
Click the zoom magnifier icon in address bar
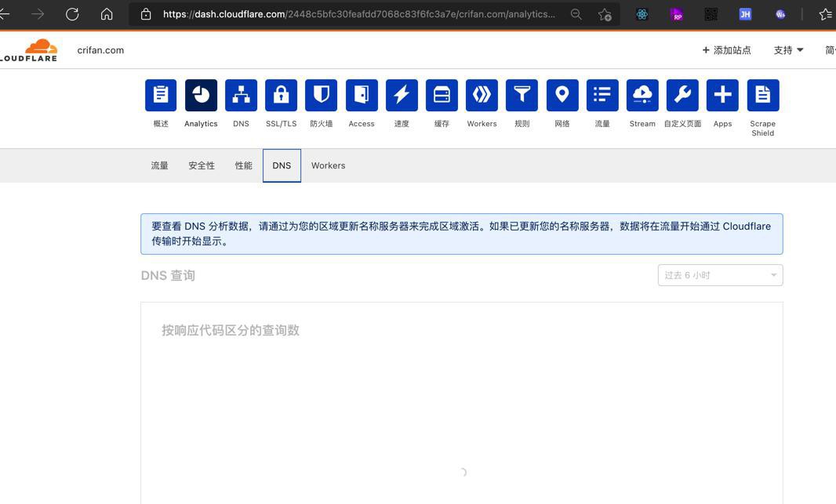[x=576, y=14]
